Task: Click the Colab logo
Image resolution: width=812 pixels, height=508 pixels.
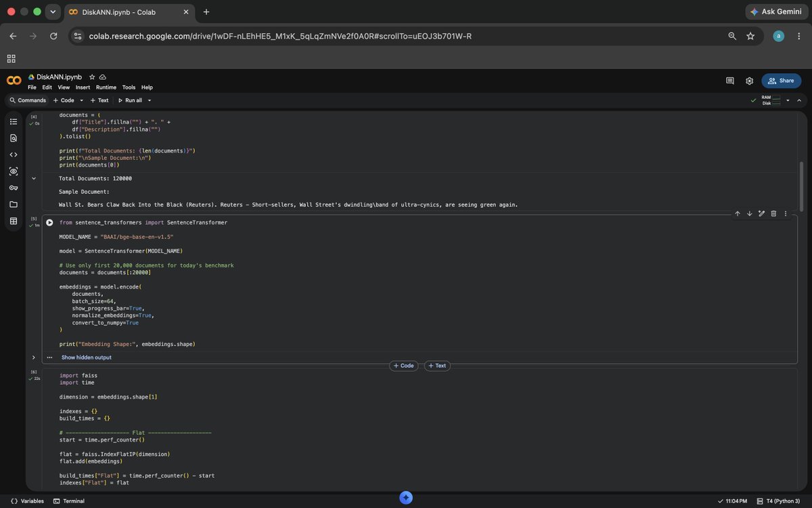Action: [14, 81]
